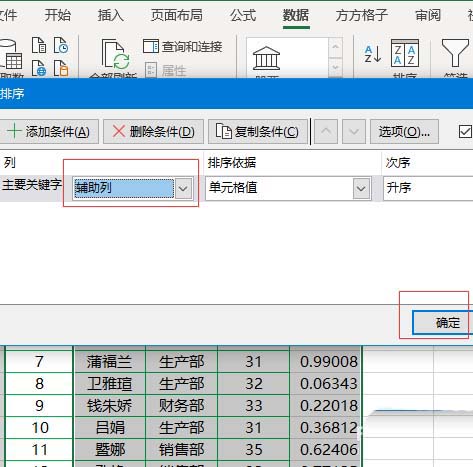Click the filter funnel icon
Screen dimensions: 473x467
(x=455, y=53)
